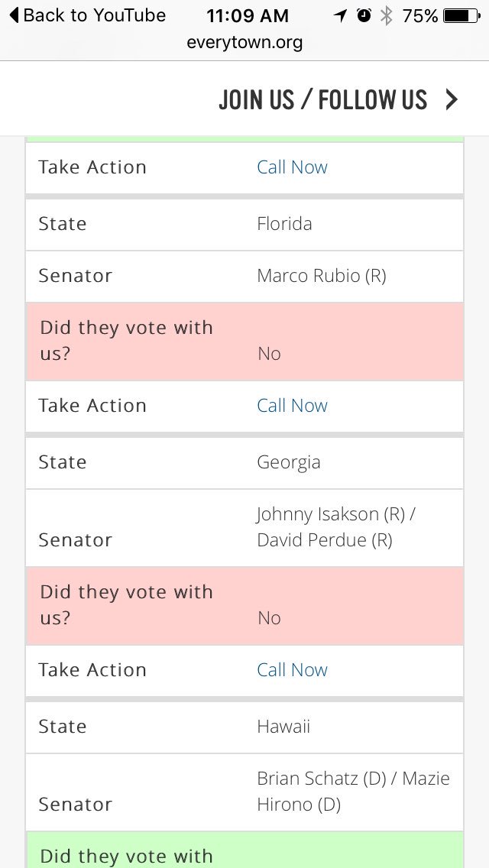Tap the Back to YouTube arrow
This screenshot has width=489, height=868.
[15, 15]
